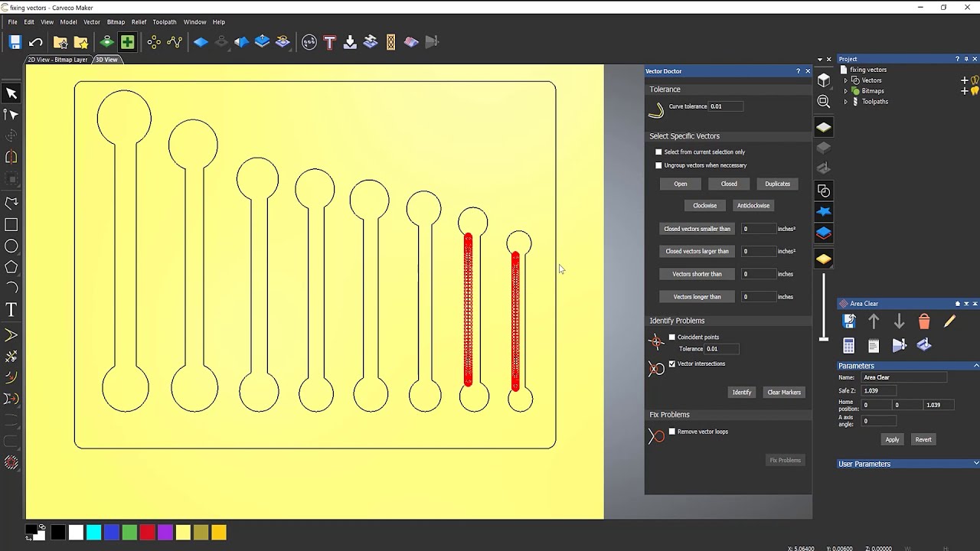Viewport: 980px width, 551px height.
Task: Open toolpath summary sheet icon
Action: 874,345
